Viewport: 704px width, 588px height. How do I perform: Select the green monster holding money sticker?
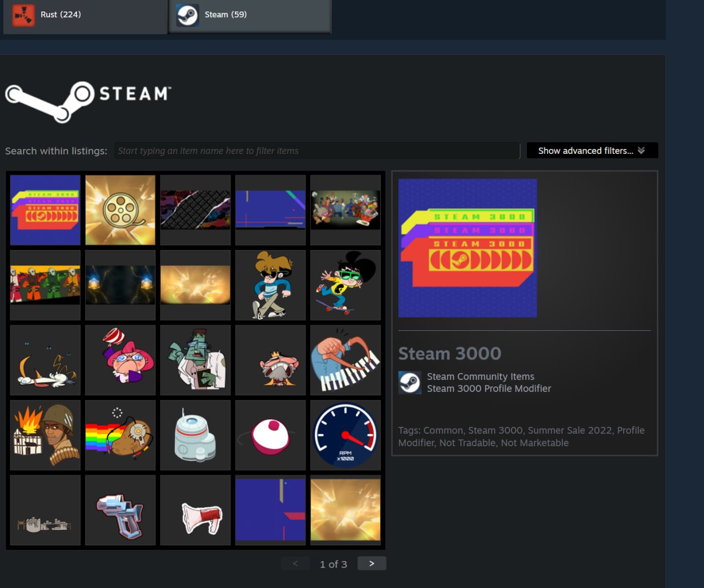(x=195, y=360)
